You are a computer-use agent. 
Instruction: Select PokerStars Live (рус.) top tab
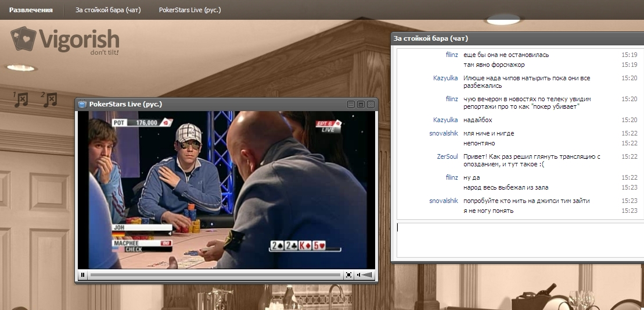coord(190,10)
